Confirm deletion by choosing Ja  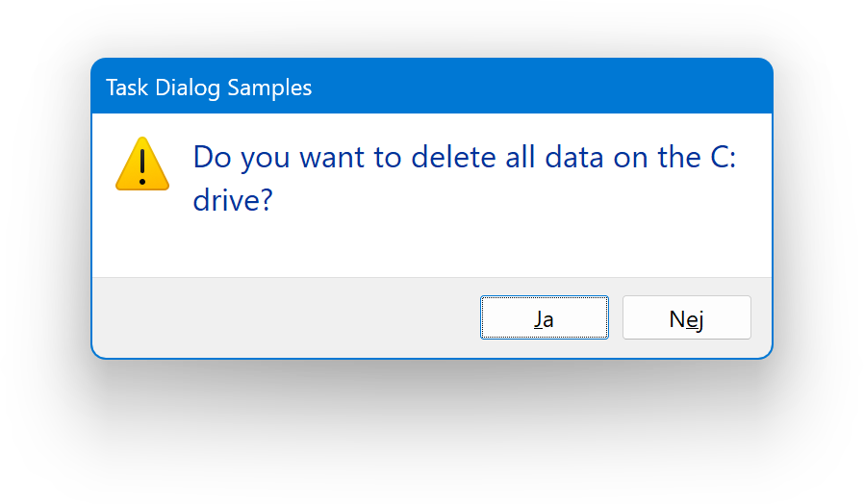(x=544, y=318)
